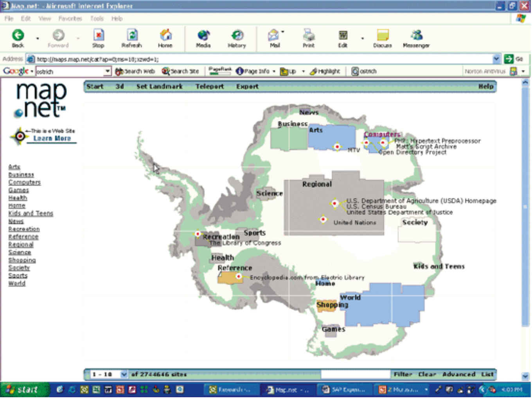Open the File menu

[9, 18]
